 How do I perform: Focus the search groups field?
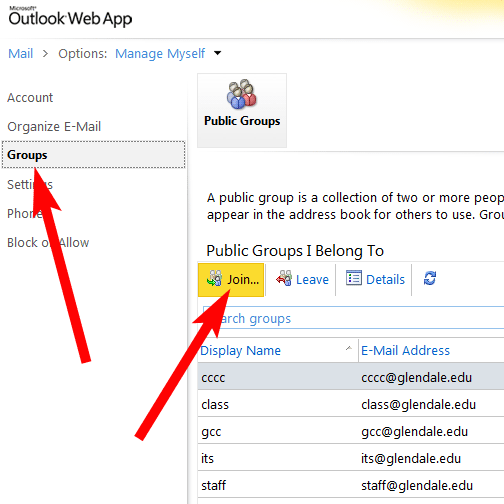point(353,318)
